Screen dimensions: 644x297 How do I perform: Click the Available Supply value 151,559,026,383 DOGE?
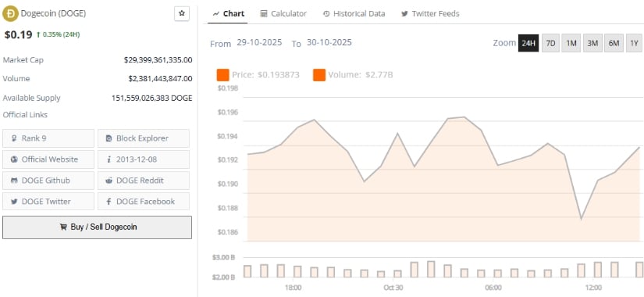tap(152, 98)
